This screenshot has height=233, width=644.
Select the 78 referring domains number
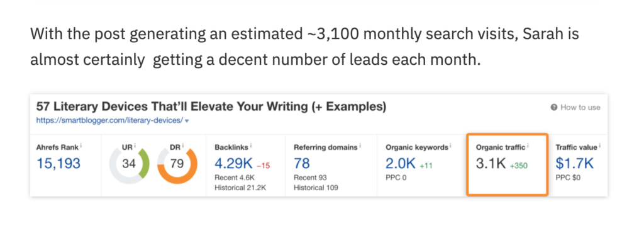pyautogui.click(x=302, y=164)
